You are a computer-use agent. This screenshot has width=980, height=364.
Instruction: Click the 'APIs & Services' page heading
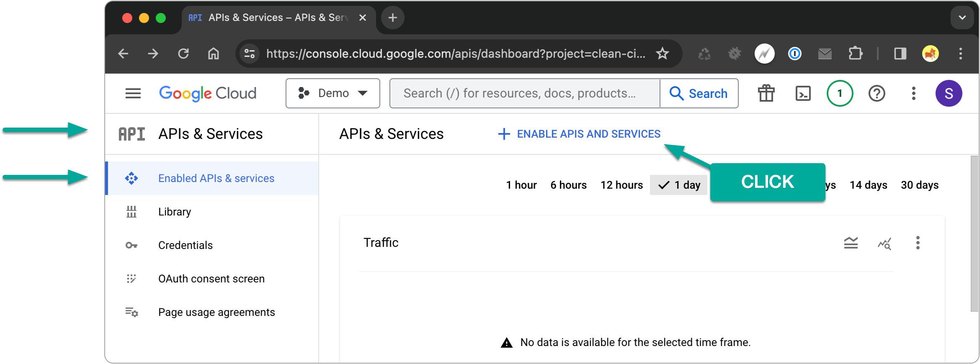coord(392,134)
